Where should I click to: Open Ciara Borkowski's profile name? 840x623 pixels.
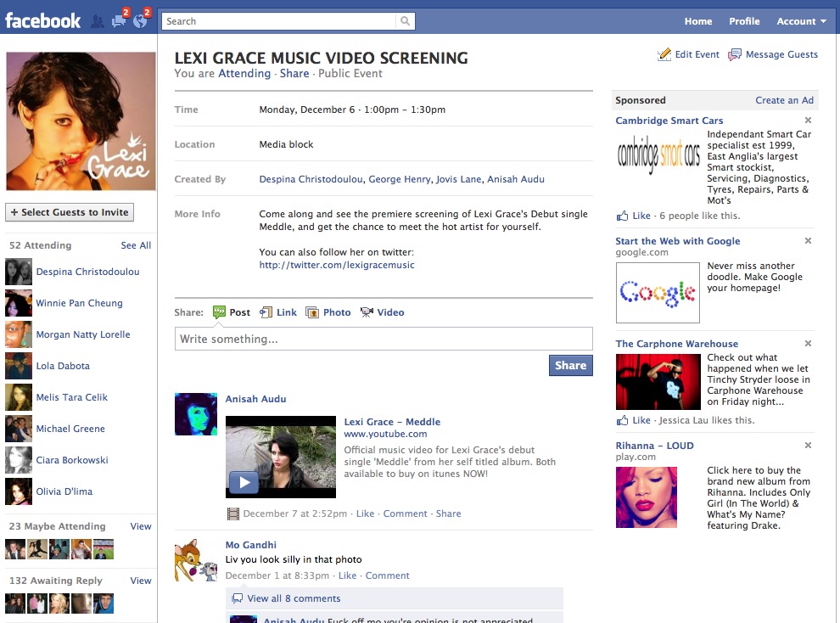72,460
